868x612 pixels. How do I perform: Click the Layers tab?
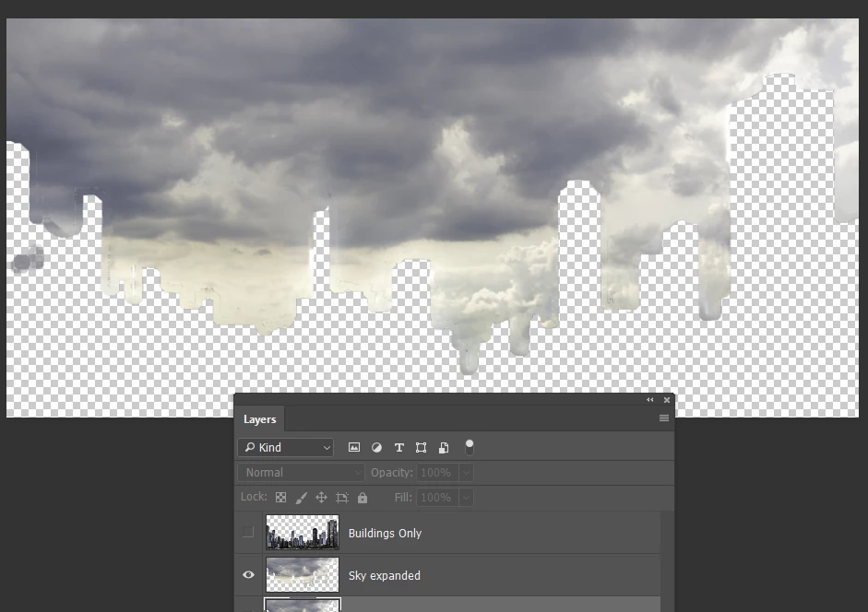point(259,419)
